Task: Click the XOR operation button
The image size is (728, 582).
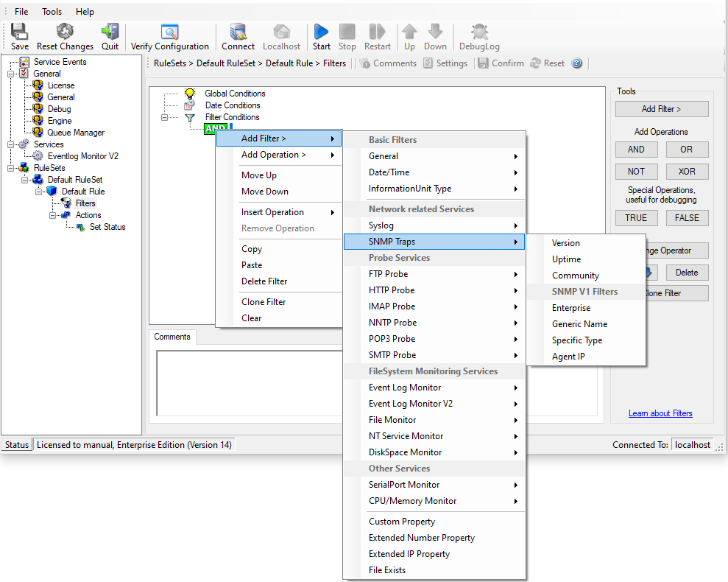Action: pos(686,172)
